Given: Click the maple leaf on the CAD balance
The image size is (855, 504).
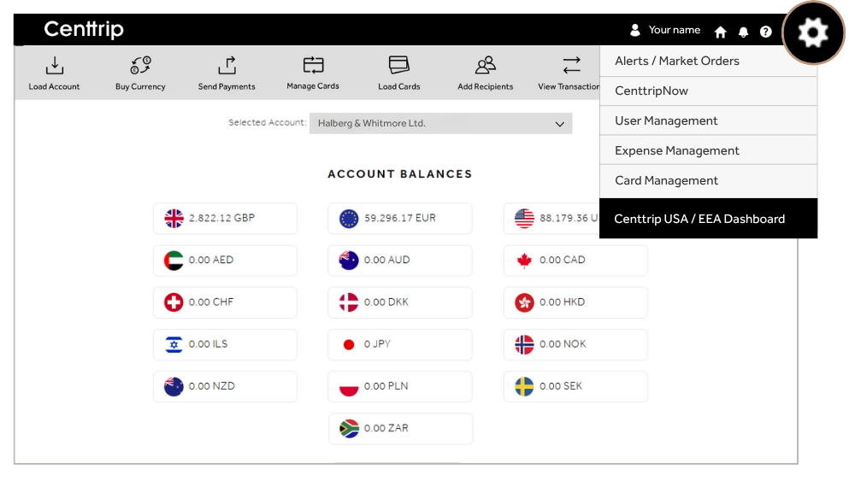Looking at the screenshot, I should coord(524,261).
